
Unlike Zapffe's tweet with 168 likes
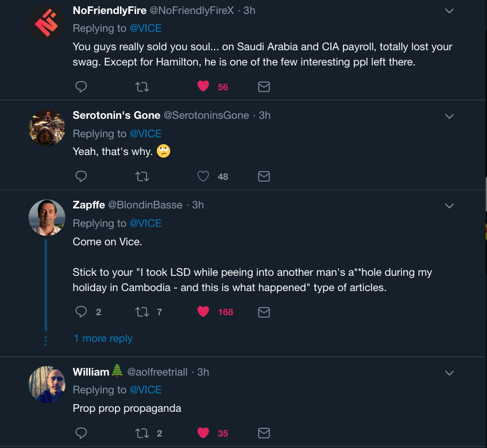click(203, 311)
